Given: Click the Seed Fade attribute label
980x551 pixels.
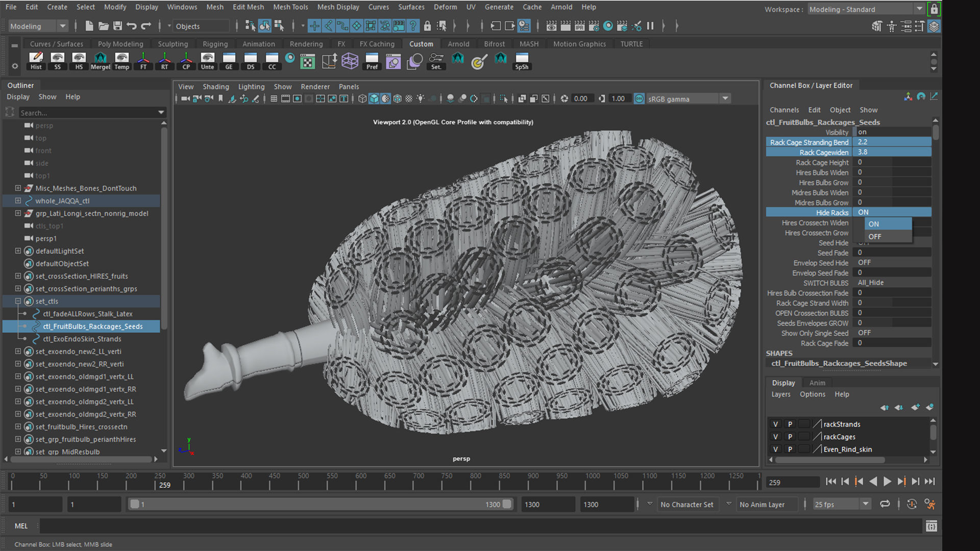Looking at the screenshot, I should click(x=832, y=253).
